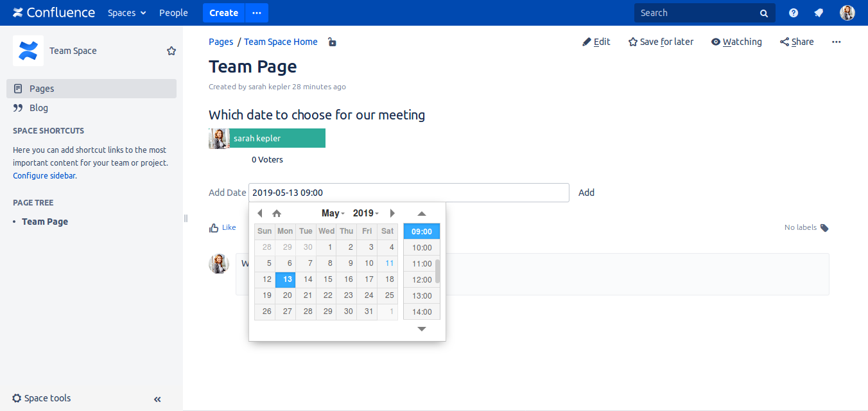The image size is (868, 411).
Task: Toggle Save for later on page
Action: [661, 42]
